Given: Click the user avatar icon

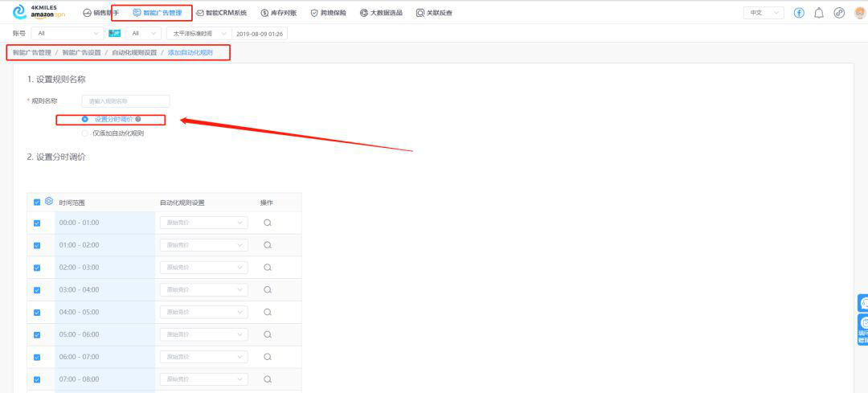Looking at the screenshot, I should 859,13.
